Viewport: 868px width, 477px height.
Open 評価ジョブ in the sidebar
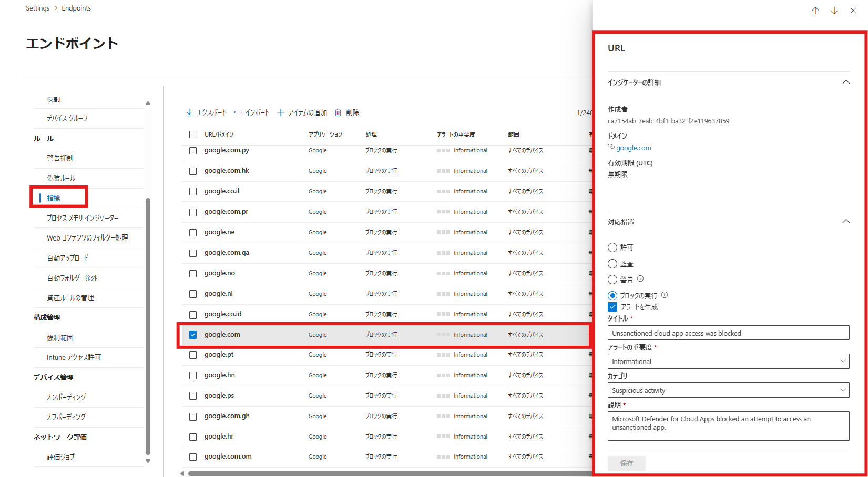(x=60, y=457)
